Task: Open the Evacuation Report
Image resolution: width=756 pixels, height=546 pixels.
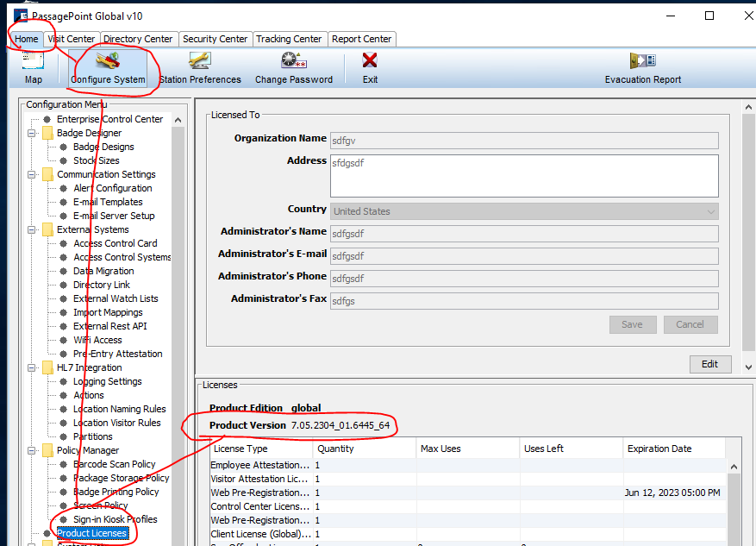Action: 643,68
